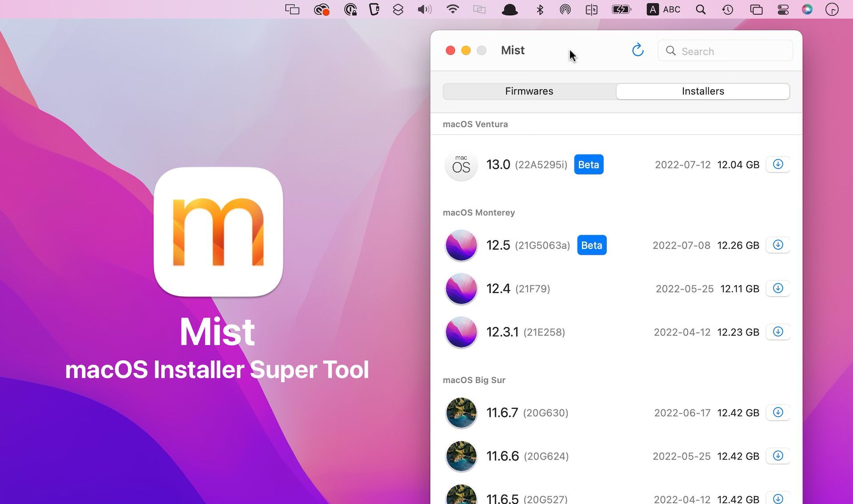The image size is (853, 504).
Task: Click macOS Monterey 12.5 Beta badge
Action: [591, 244]
